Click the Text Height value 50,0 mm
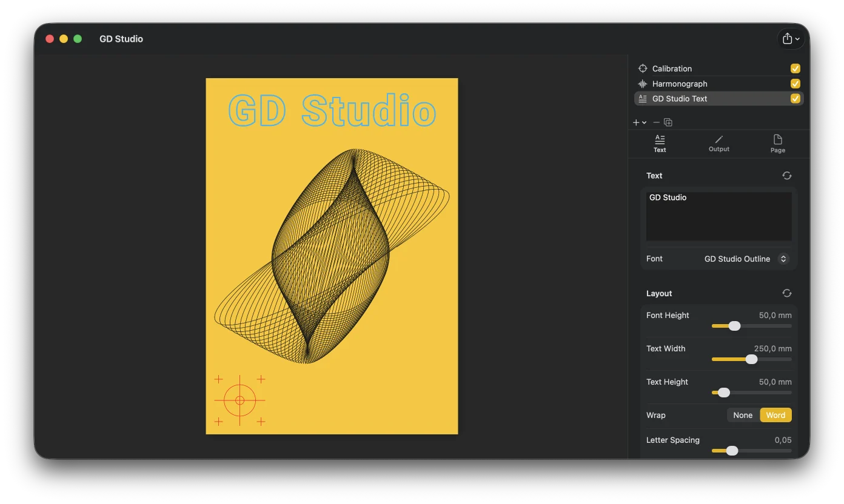Viewport: 844px width, 504px height. (x=775, y=382)
